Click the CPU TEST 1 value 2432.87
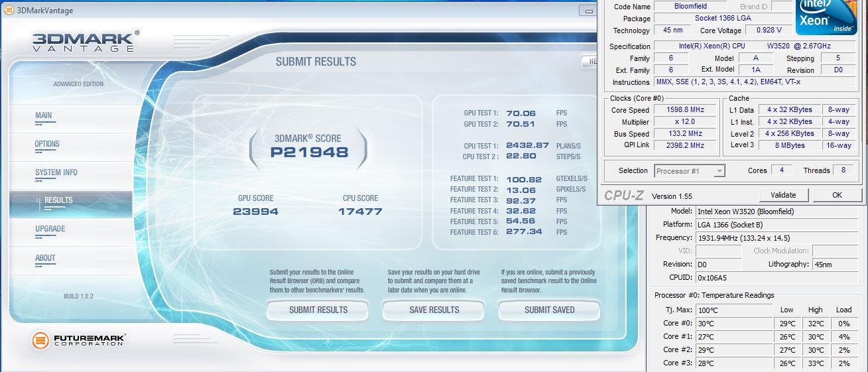Screen dimensions: 868x372 coord(527,146)
